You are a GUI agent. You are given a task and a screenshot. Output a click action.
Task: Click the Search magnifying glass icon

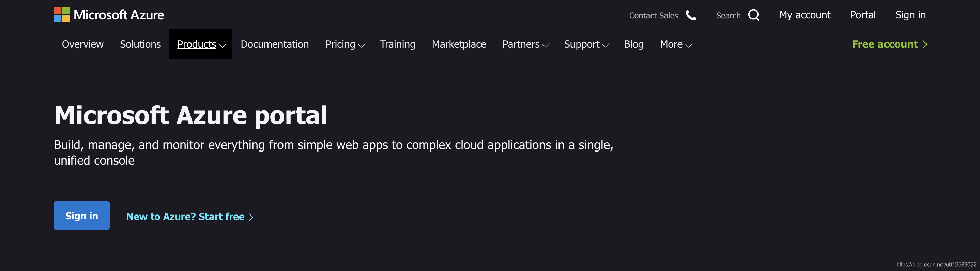tap(754, 15)
